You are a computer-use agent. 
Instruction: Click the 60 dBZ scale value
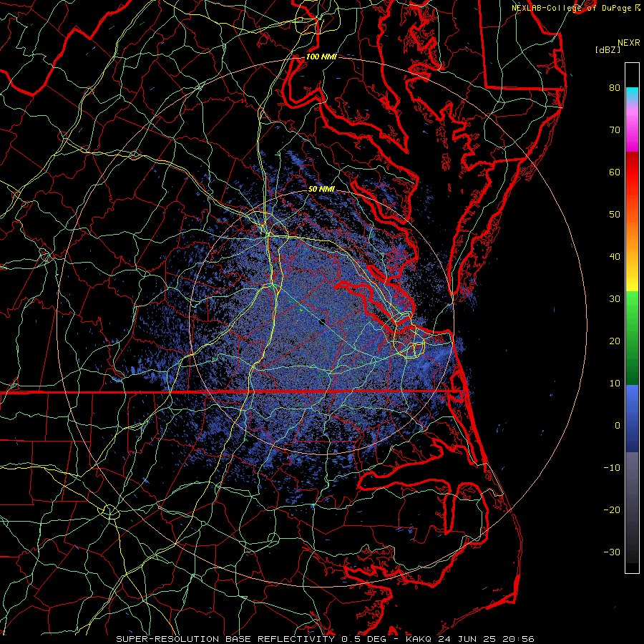[615, 172]
